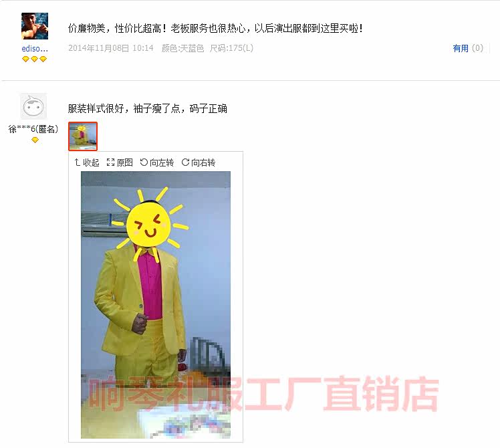Screen dimensions: 500x448
Task: Open the full-size image via 原图
Action: [x=120, y=162]
